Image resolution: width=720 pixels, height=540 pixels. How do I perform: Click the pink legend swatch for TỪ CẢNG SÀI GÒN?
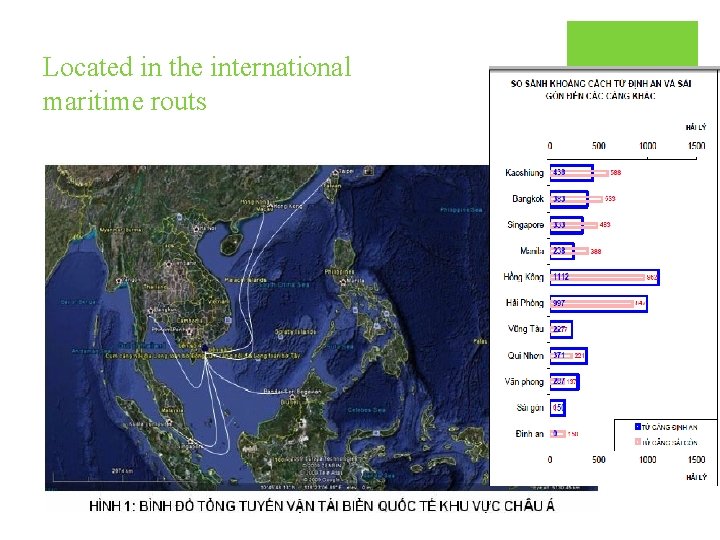[x=638, y=442]
